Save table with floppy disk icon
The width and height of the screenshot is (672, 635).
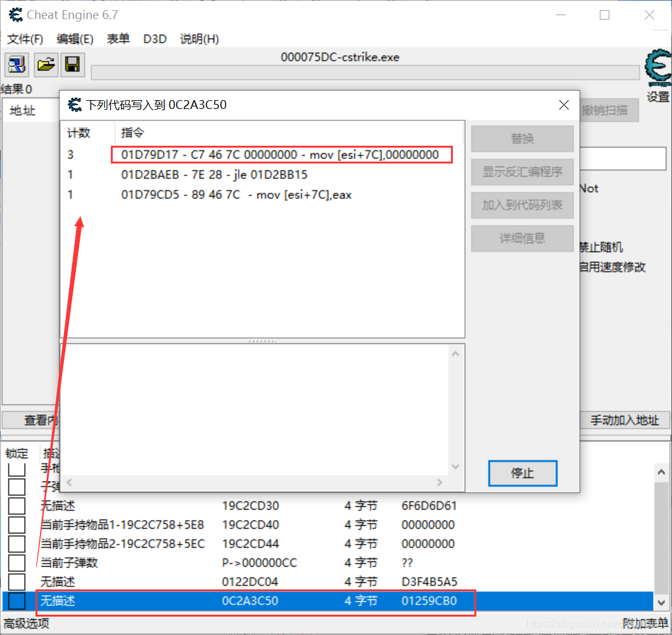72,65
